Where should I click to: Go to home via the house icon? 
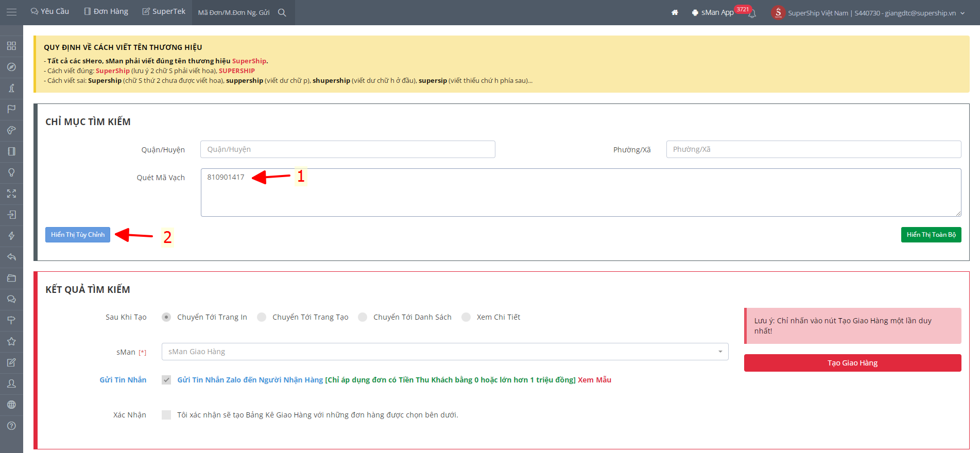pyautogui.click(x=675, y=12)
